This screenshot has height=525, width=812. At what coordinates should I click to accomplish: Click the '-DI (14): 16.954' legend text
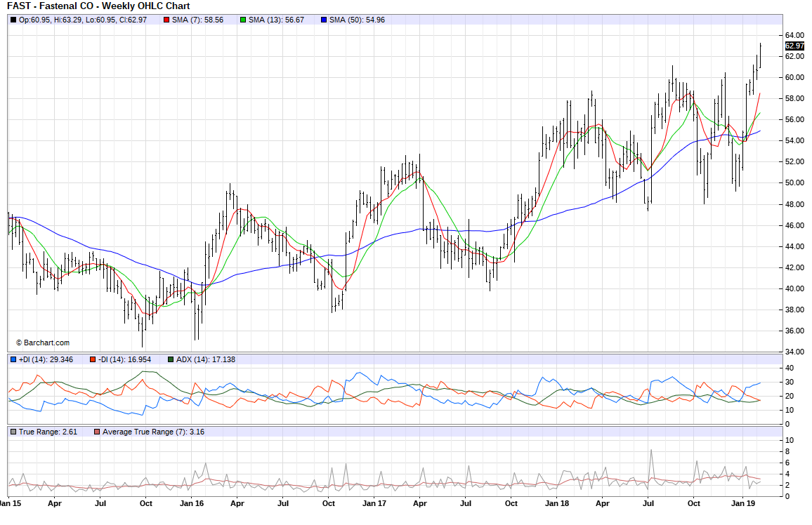pyautogui.click(x=124, y=359)
